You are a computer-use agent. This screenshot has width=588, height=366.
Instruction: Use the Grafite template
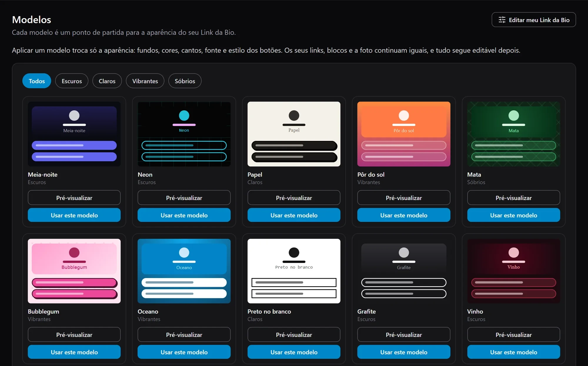(404, 352)
